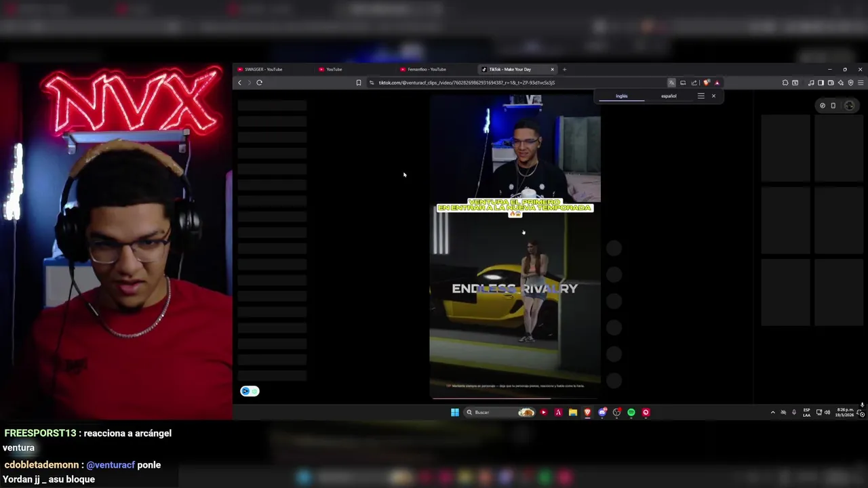Open Discord from taskbar

click(602, 412)
